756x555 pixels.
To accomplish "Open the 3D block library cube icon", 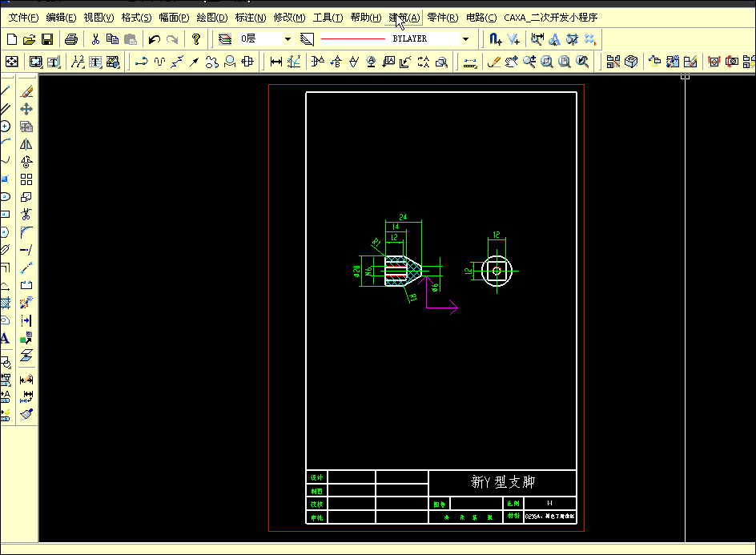I will (630, 62).
